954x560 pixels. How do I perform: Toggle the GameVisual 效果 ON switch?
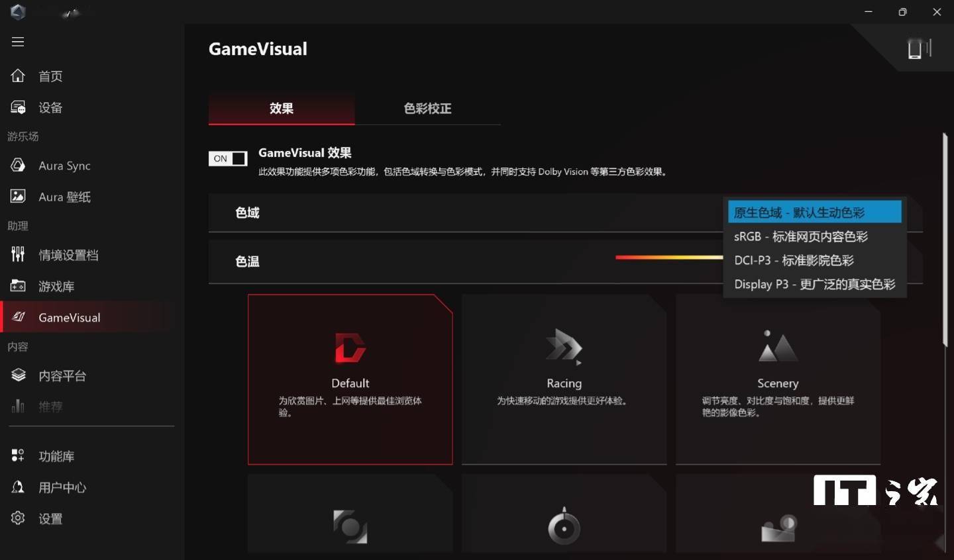click(228, 159)
